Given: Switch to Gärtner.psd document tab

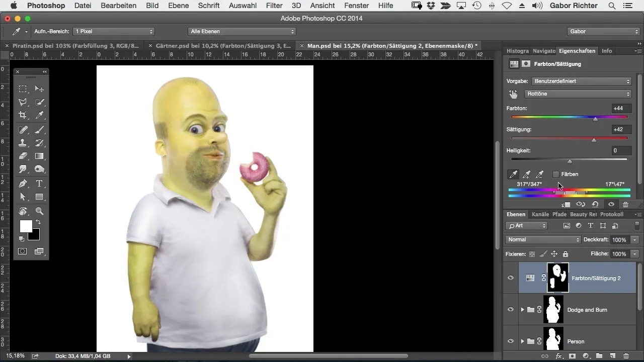Looking at the screenshot, I should (223, 45).
